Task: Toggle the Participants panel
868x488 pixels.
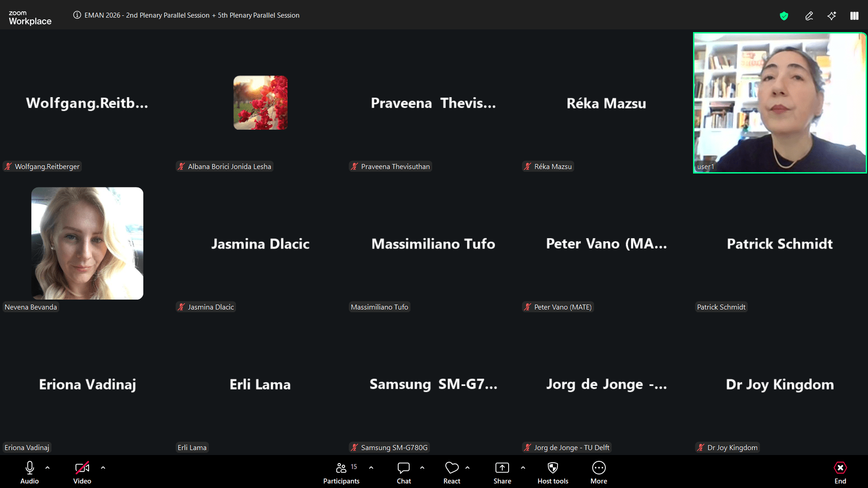Action: [x=341, y=472]
